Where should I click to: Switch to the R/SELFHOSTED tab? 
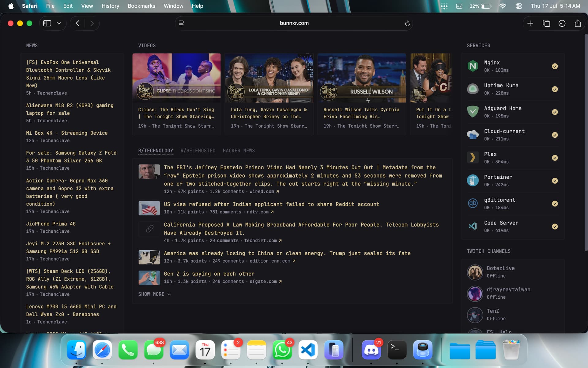coord(198,151)
